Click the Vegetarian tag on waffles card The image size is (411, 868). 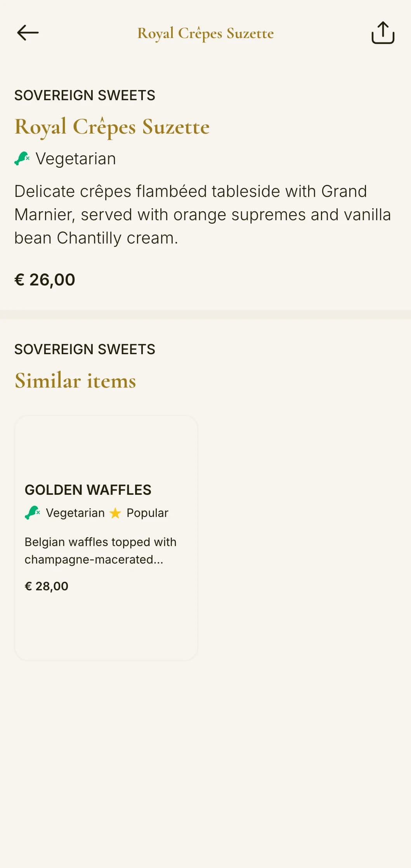click(75, 513)
